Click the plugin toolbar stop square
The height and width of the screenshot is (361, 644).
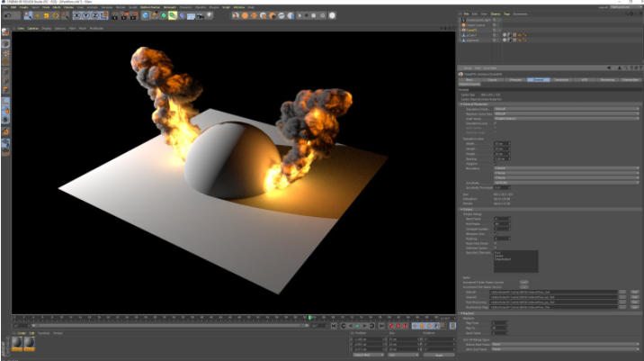pyautogui.click(x=313, y=15)
